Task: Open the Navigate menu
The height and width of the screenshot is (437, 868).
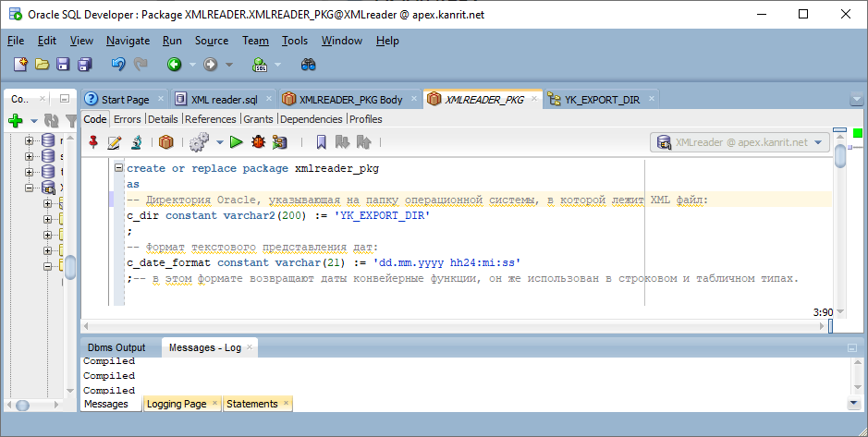Action: (x=128, y=41)
